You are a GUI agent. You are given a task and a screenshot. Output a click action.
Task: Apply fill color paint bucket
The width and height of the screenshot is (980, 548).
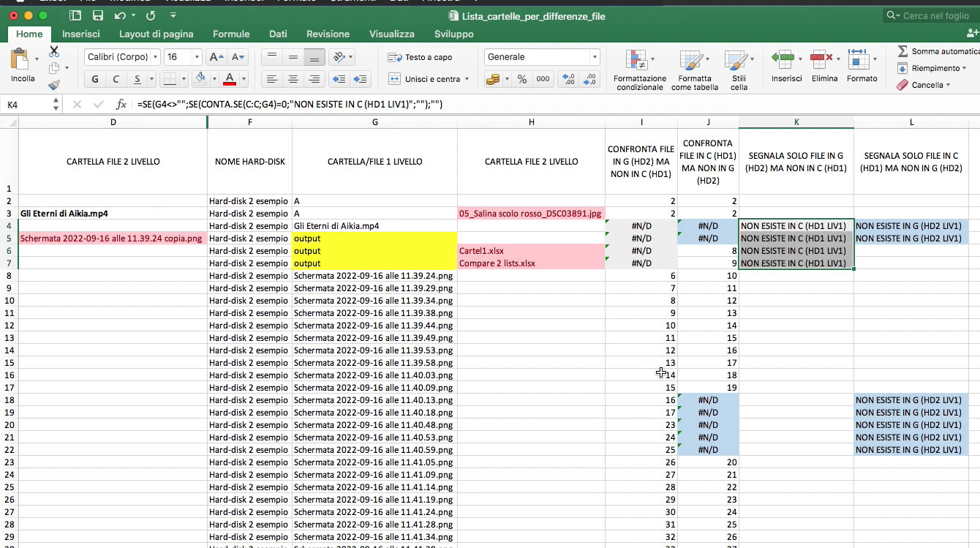200,79
